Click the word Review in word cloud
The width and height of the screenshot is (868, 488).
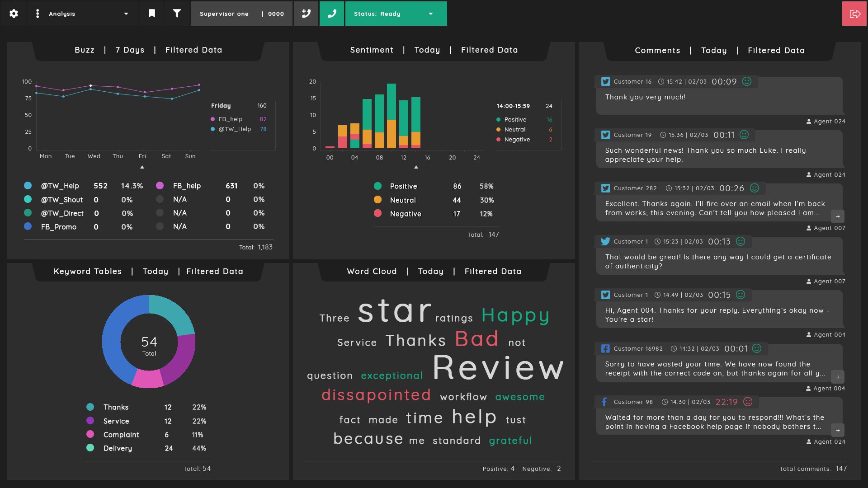pos(499,368)
